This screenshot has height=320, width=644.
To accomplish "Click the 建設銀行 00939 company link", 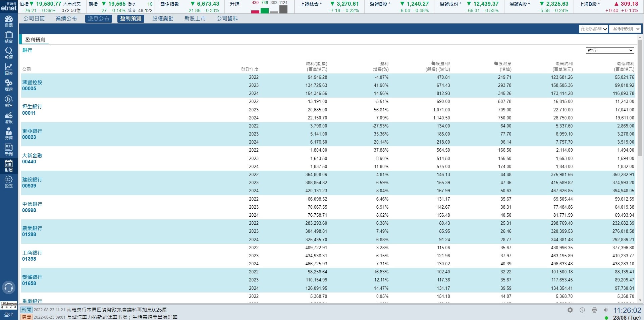I will pyautogui.click(x=32, y=183).
